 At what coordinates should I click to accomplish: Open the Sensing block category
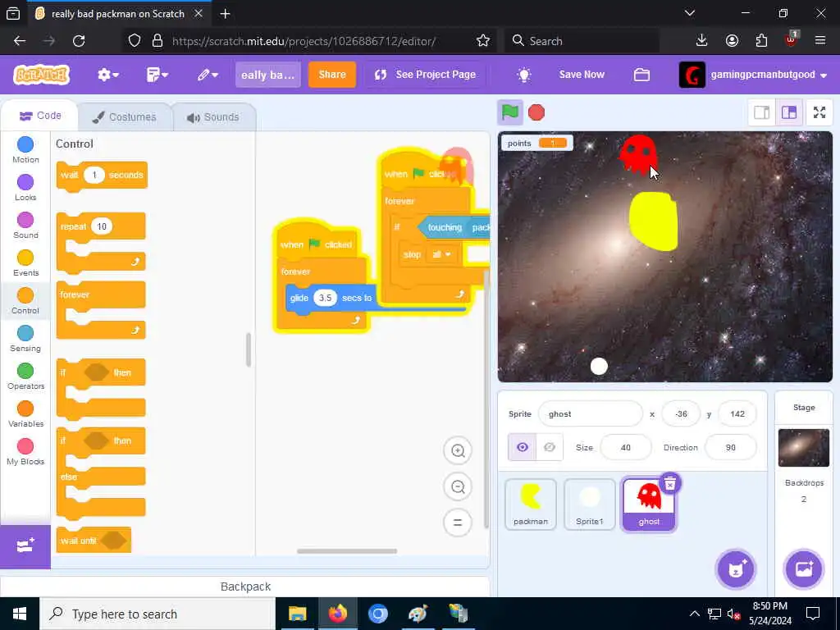click(25, 339)
